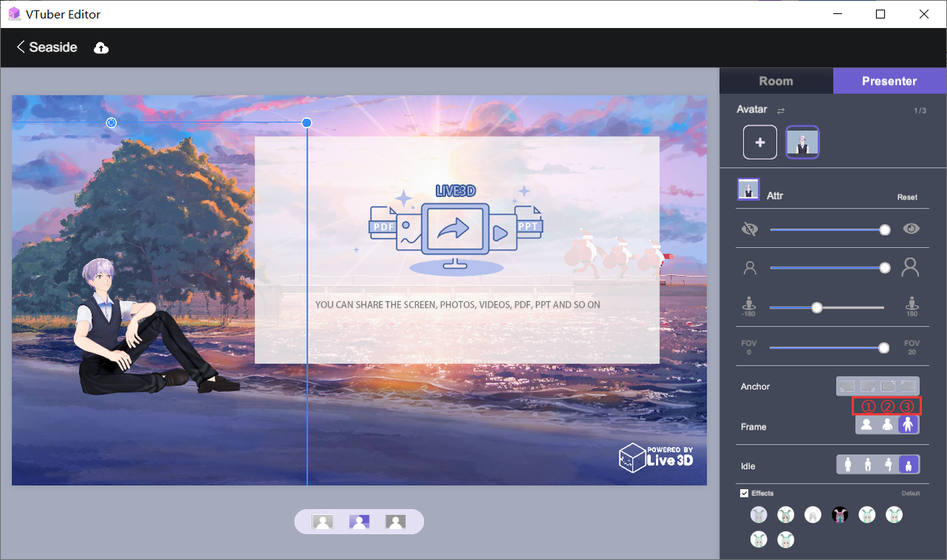
Task: Click the crossed-out eye hide icon
Action: tap(750, 229)
